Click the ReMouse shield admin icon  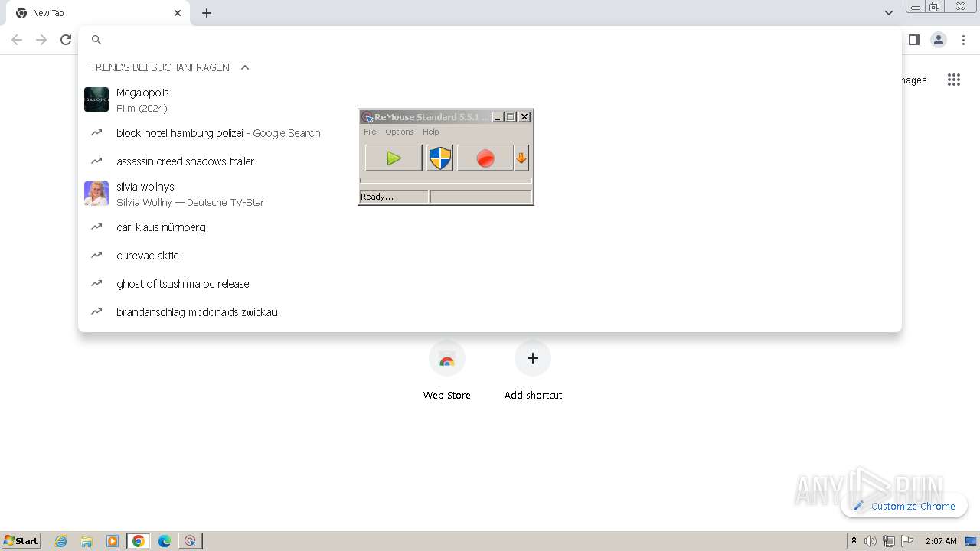click(439, 158)
